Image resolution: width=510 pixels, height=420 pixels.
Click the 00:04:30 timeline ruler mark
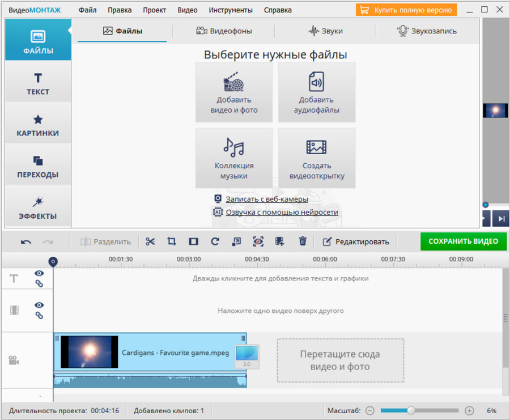(257, 259)
